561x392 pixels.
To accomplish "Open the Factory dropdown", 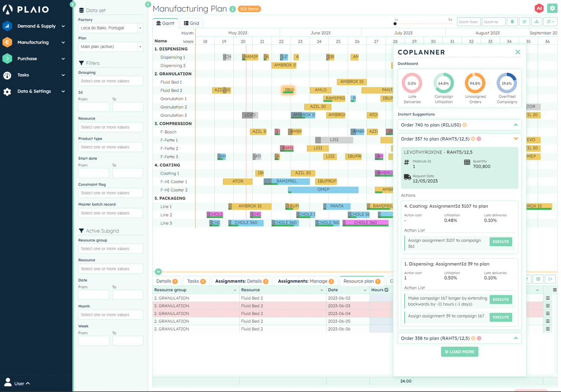I will pos(110,28).
